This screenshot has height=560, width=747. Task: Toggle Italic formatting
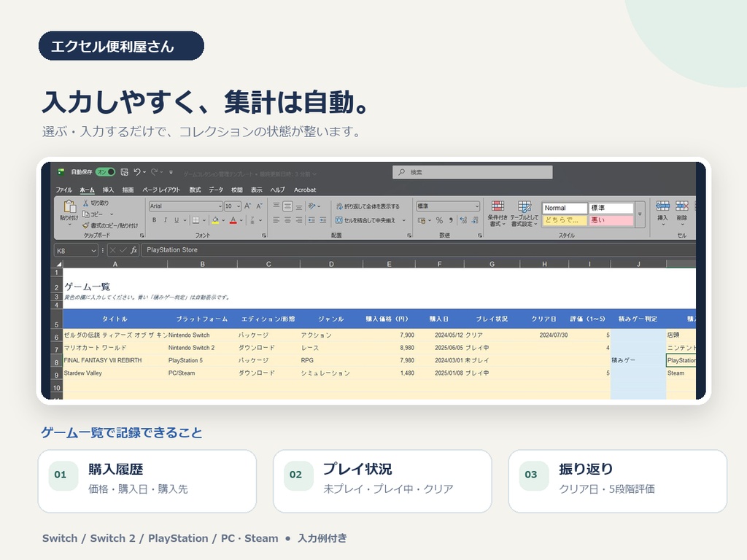(x=166, y=220)
